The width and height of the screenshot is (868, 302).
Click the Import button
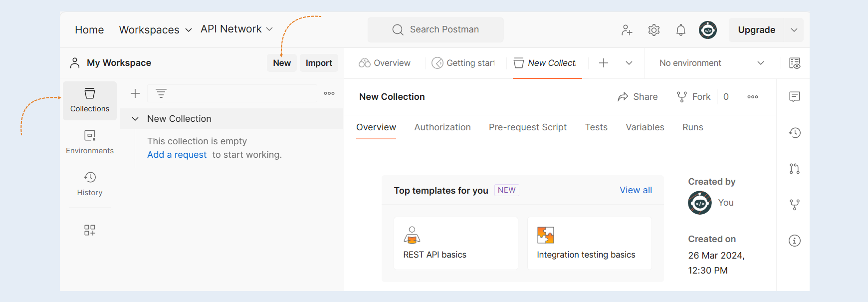coord(319,63)
